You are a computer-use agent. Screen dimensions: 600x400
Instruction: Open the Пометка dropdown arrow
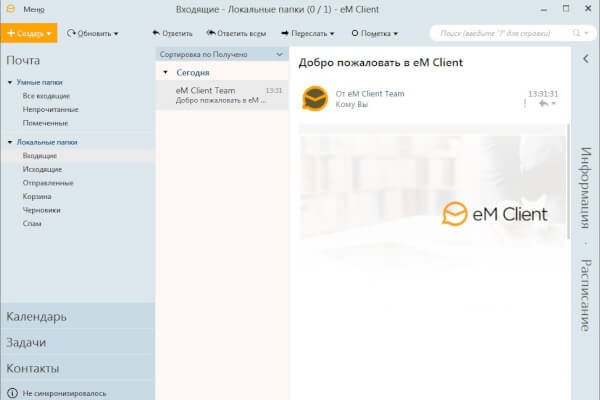(396, 34)
